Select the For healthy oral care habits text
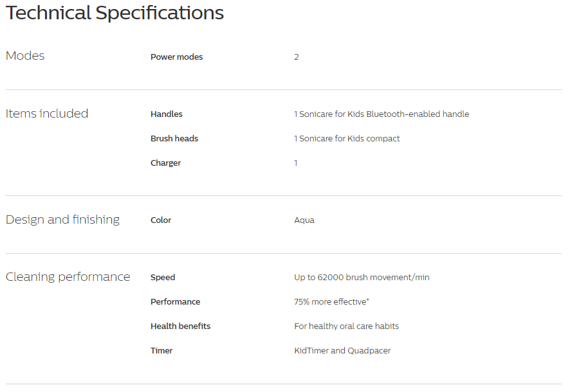Viewport: 570px width, 392px height. point(346,326)
